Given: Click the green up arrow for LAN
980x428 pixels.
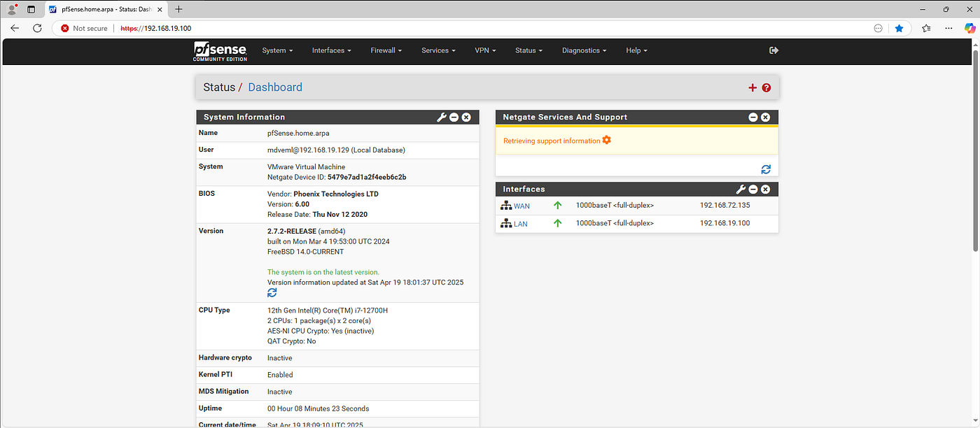Looking at the screenshot, I should coord(558,223).
